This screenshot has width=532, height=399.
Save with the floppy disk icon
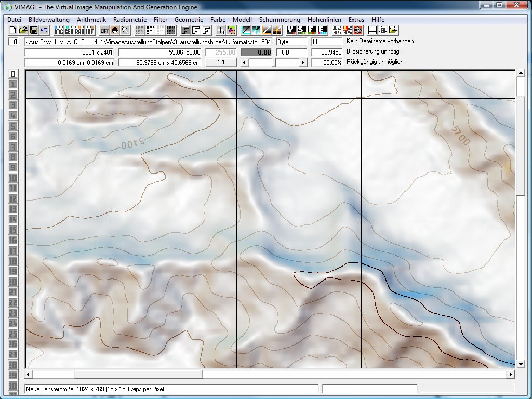pyautogui.click(x=33, y=30)
